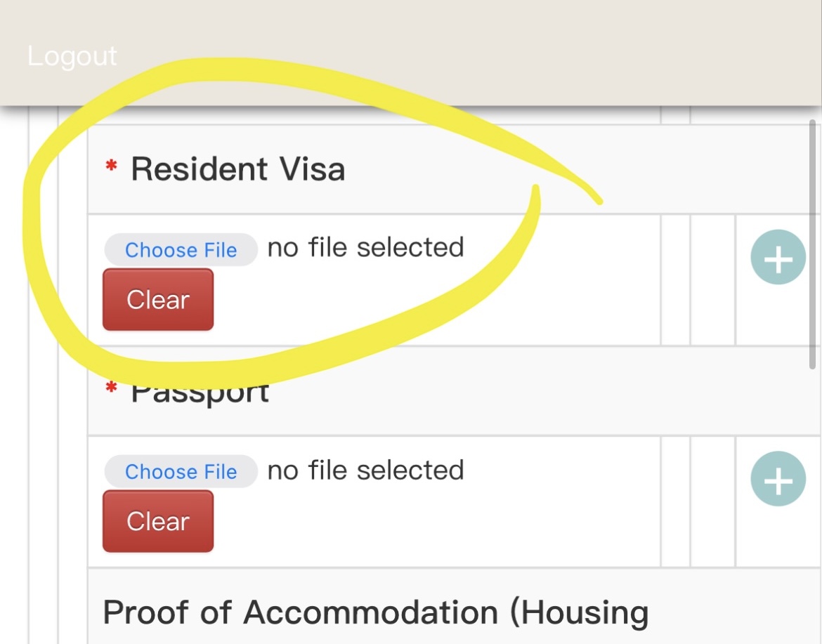Click the Passport section heading

[200, 393]
